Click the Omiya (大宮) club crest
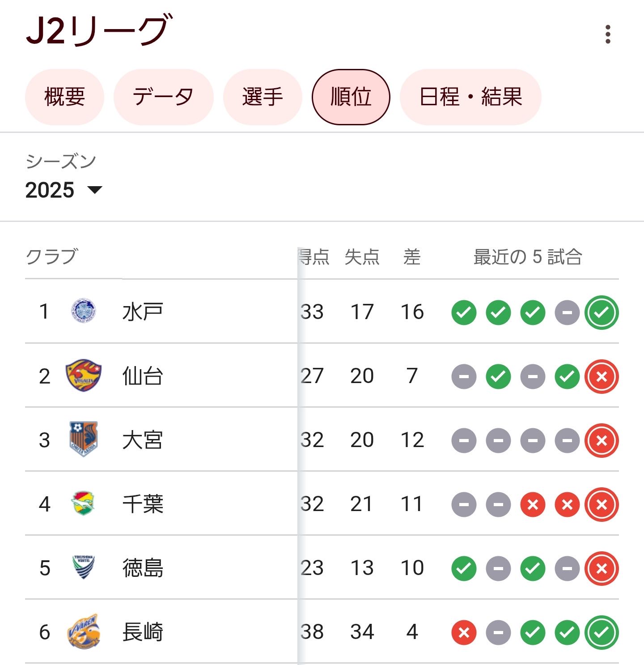644x665 pixels. tap(84, 439)
